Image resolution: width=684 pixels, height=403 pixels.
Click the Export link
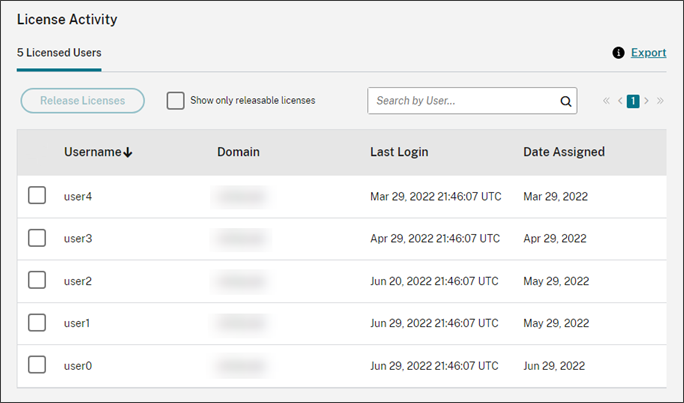point(648,53)
